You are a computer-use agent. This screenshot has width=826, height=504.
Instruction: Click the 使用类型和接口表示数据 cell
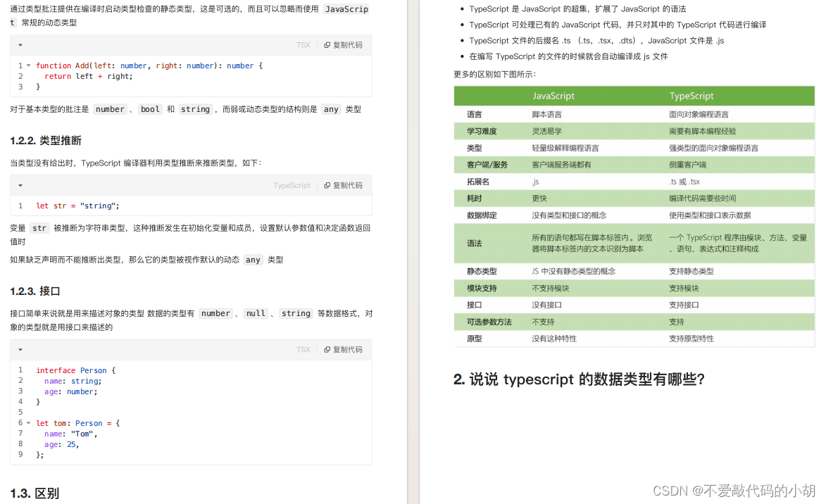click(x=710, y=215)
